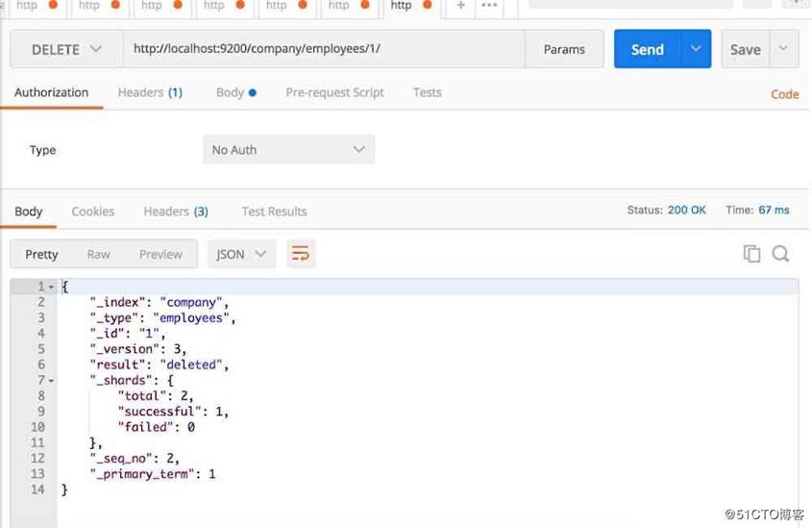Open the tab options ellipsis menu
This screenshot has height=528, width=812.
click(x=489, y=6)
